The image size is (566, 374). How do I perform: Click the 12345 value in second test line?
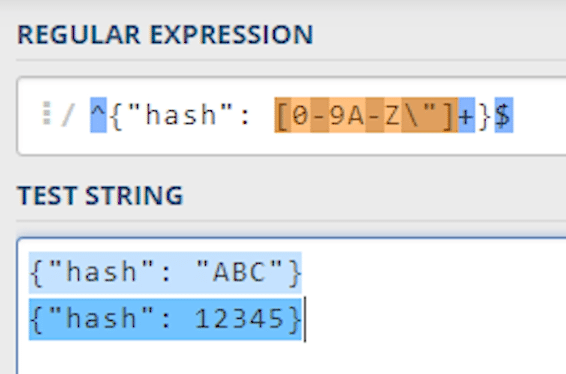239,318
